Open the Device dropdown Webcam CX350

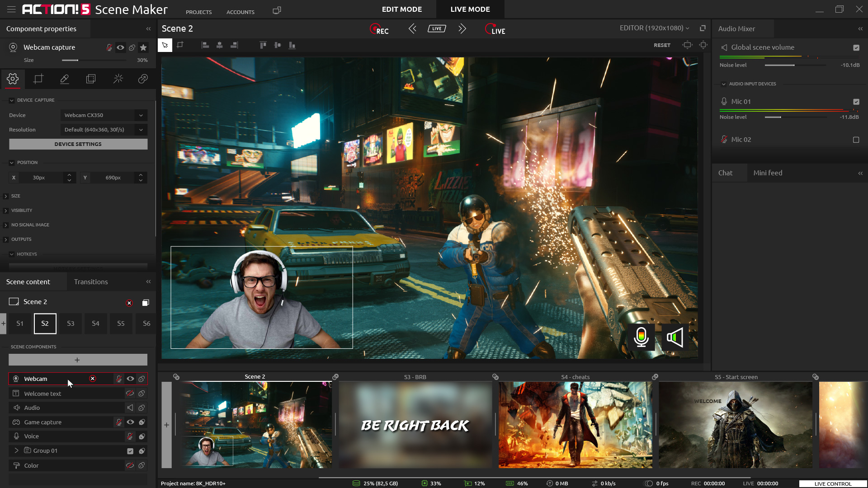104,115
